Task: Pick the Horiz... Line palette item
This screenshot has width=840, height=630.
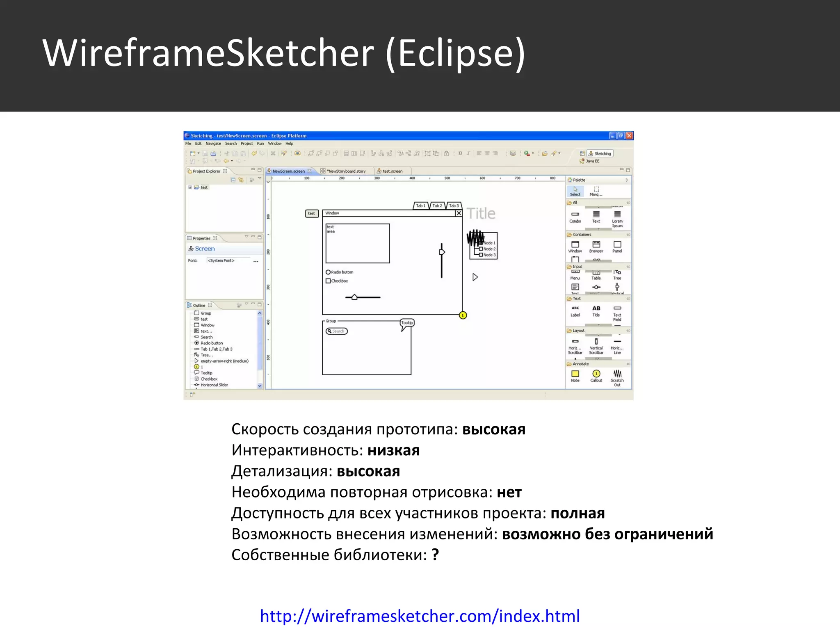Action: (617, 346)
